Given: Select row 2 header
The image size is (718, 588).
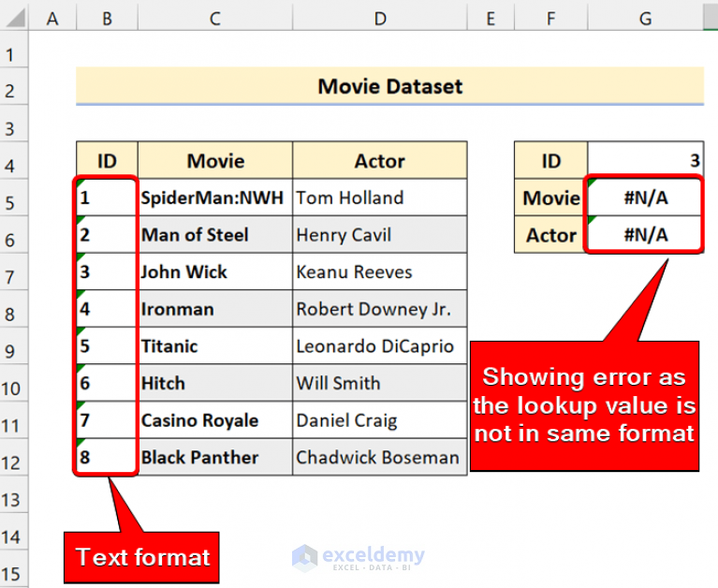Looking at the screenshot, I should tap(14, 86).
